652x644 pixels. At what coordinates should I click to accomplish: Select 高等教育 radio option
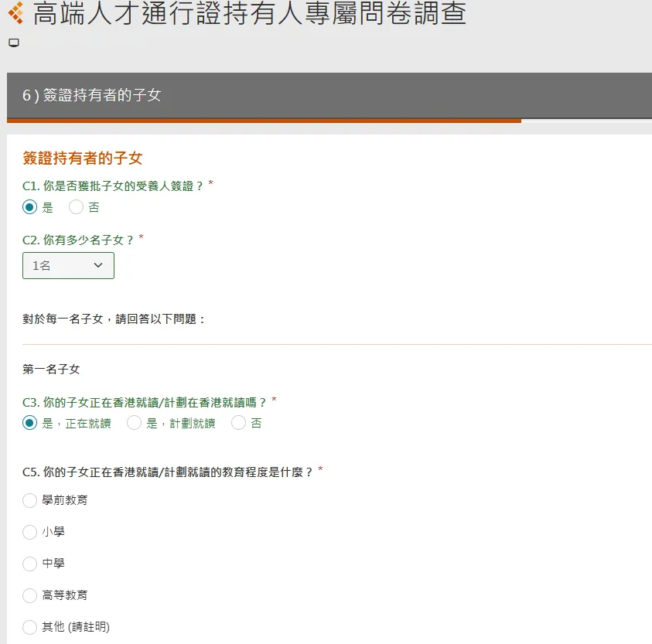pos(30,595)
